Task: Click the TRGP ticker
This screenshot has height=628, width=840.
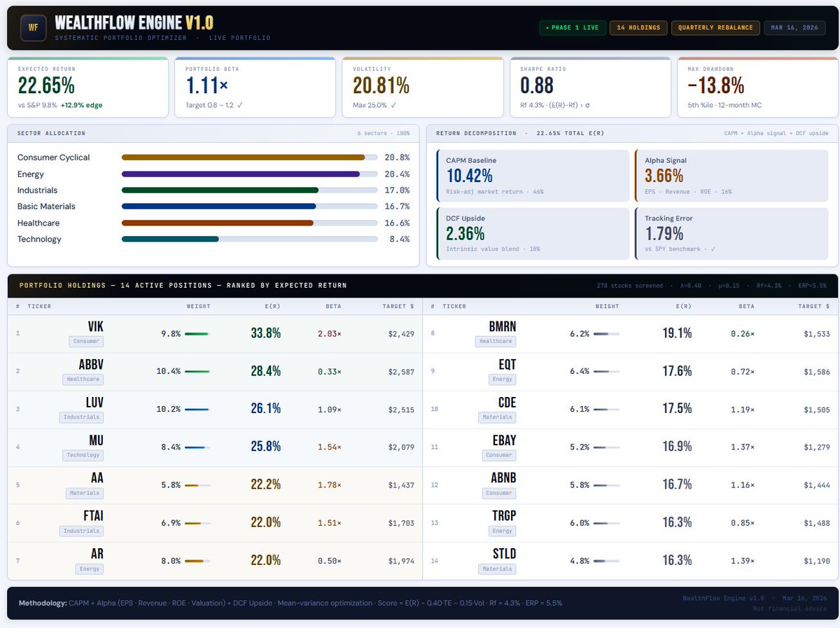Action: [x=503, y=515]
